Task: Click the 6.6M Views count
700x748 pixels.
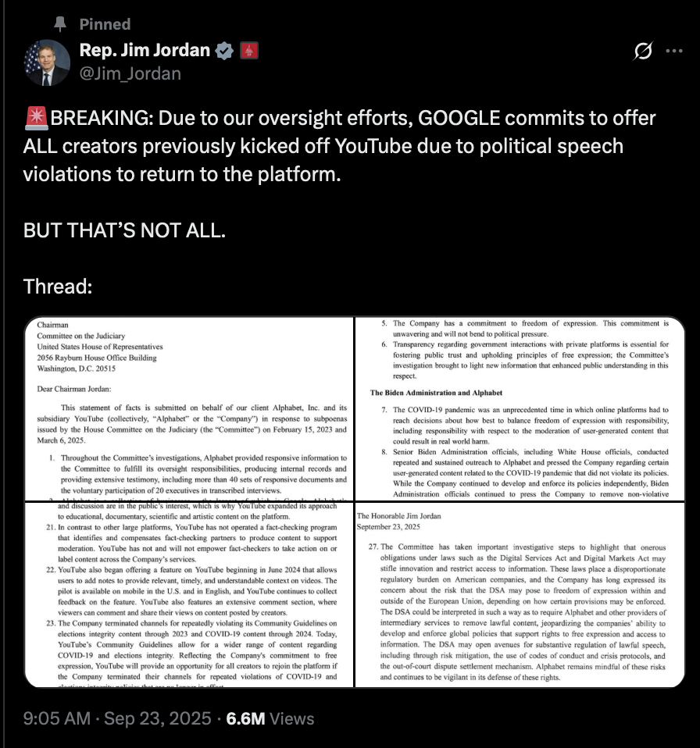Action: [270, 718]
